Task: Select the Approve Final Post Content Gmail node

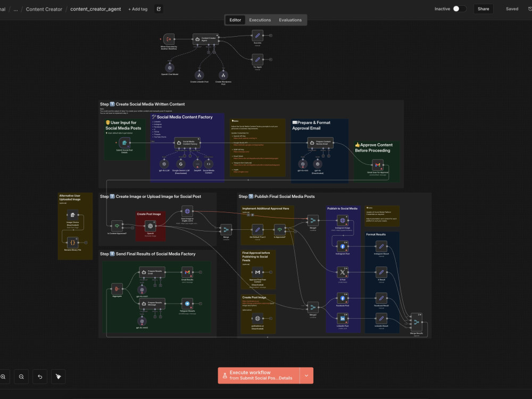Action: click(257, 272)
